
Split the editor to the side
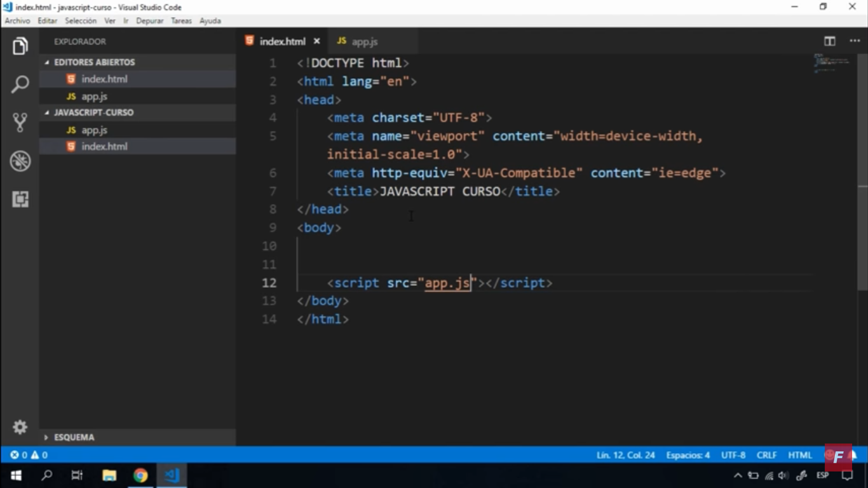tap(830, 41)
